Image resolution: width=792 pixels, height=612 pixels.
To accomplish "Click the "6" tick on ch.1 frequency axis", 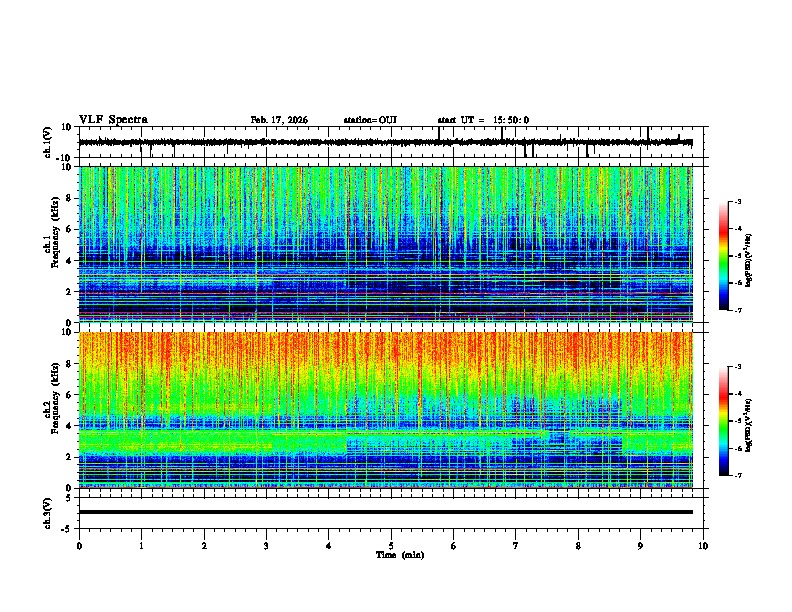I will (71, 229).
